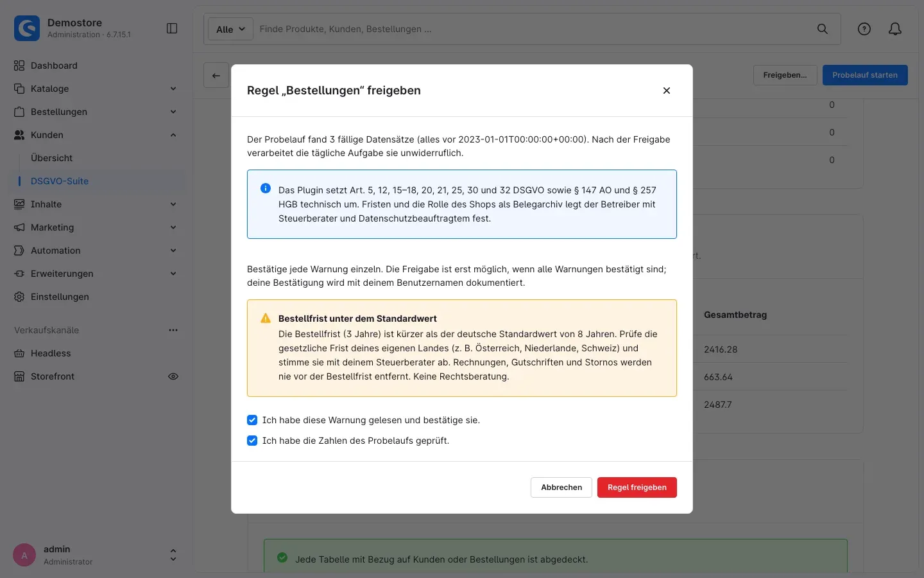Uncheck "Ich habe diese Warnung gelesen" checkbox
This screenshot has height=578, width=924.
[252, 420]
